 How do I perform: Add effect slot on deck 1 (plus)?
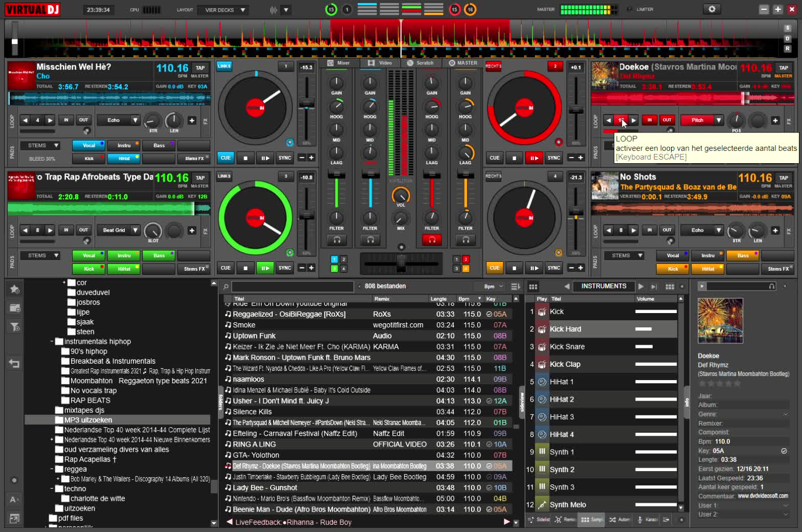click(192, 120)
